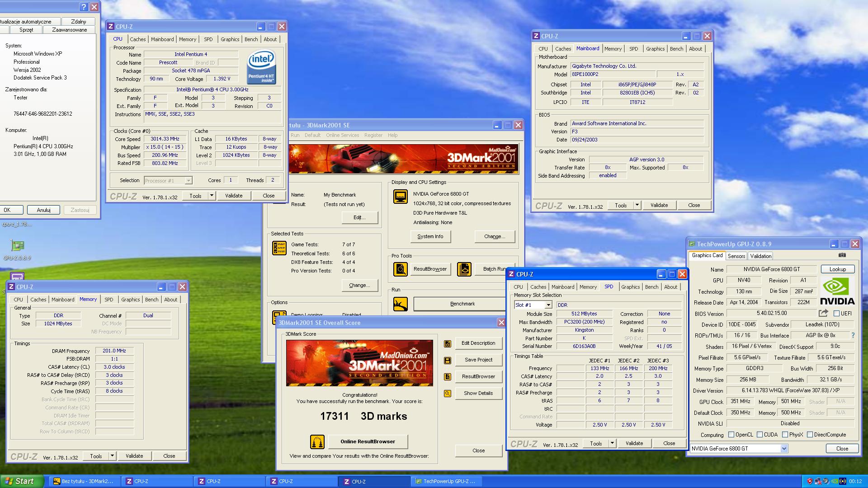Open the Online Services menu in 3DMark
This screenshot has height=488, width=868.
click(342, 135)
